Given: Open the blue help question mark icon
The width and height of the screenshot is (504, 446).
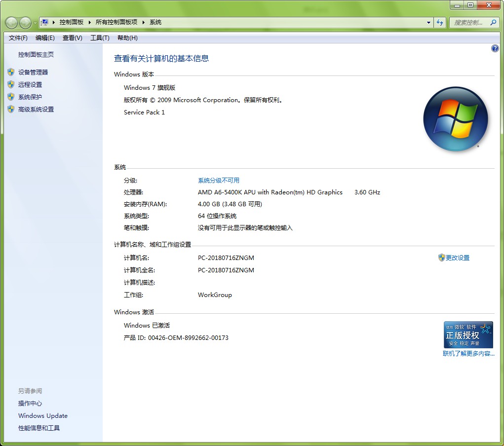Looking at the screenshot, I should (x=495, y=48).
